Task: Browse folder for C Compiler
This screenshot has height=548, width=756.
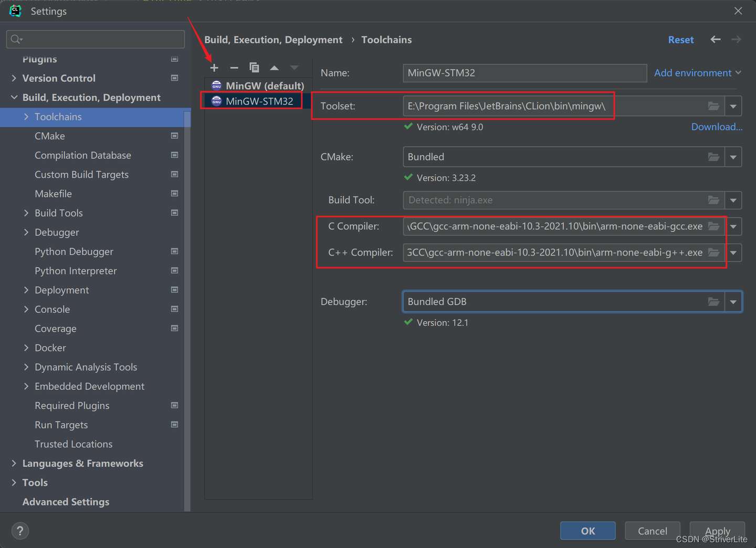Action: (713, 226)
